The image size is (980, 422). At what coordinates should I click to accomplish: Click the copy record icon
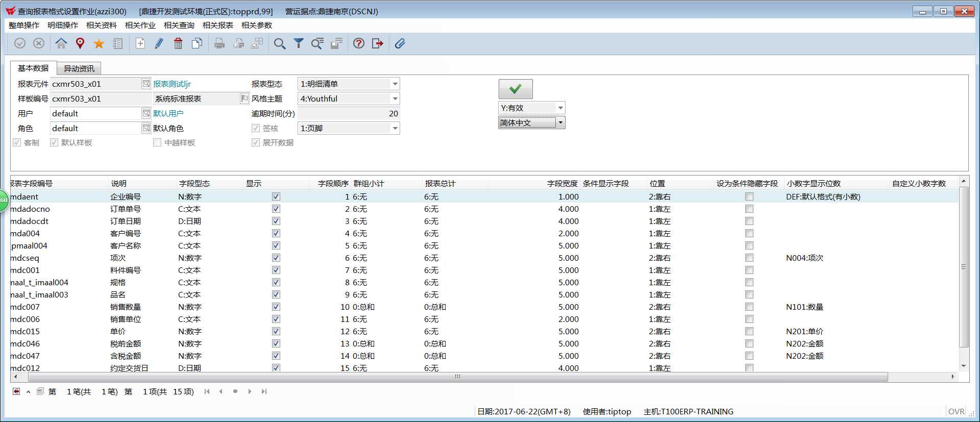coord(197,44)
